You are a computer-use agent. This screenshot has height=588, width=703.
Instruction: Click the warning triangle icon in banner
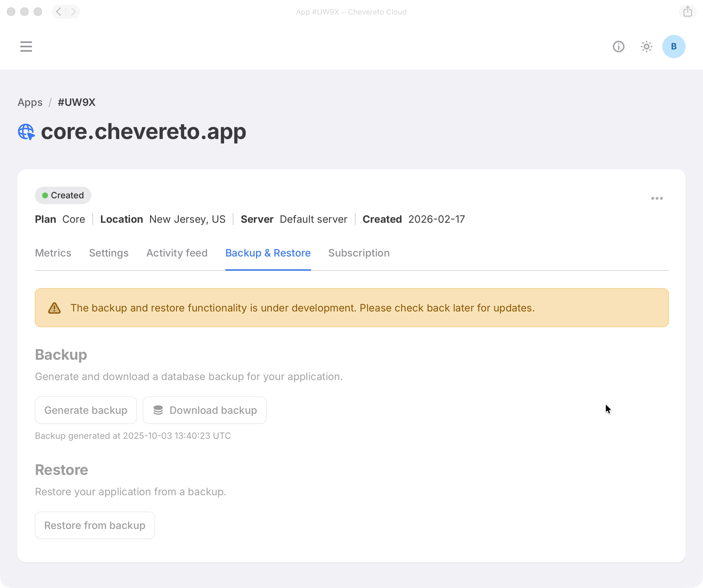click(x=54, y=308)
